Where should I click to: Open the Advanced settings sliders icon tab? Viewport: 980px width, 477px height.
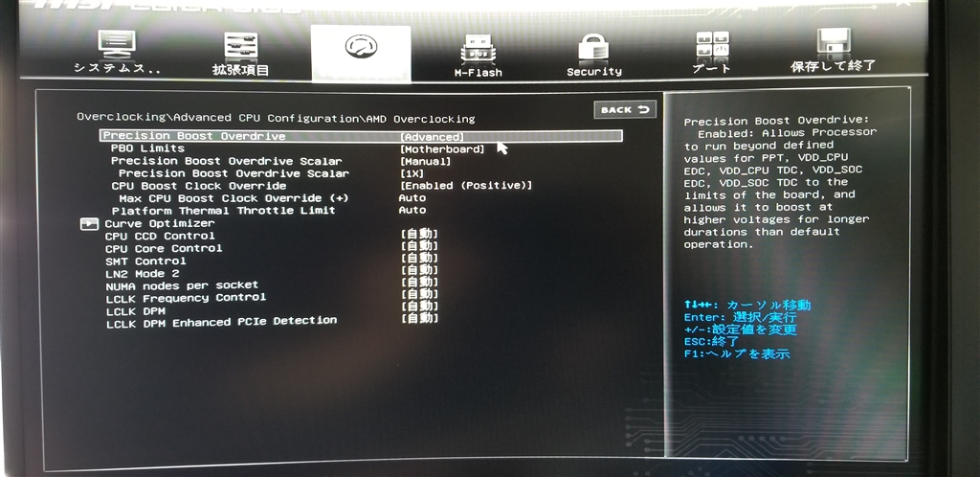(241, 47)
